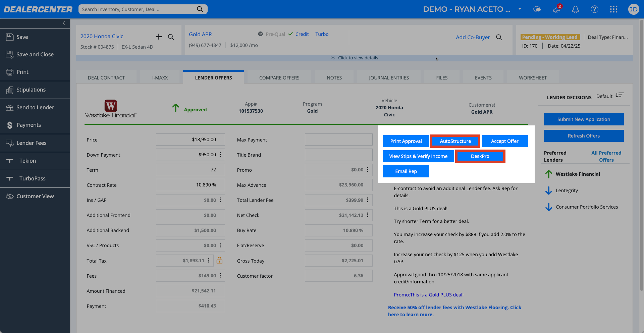Click View Stips & Verify Income button
This screenshot has height=333, width=644.
[x=418, y=156]
